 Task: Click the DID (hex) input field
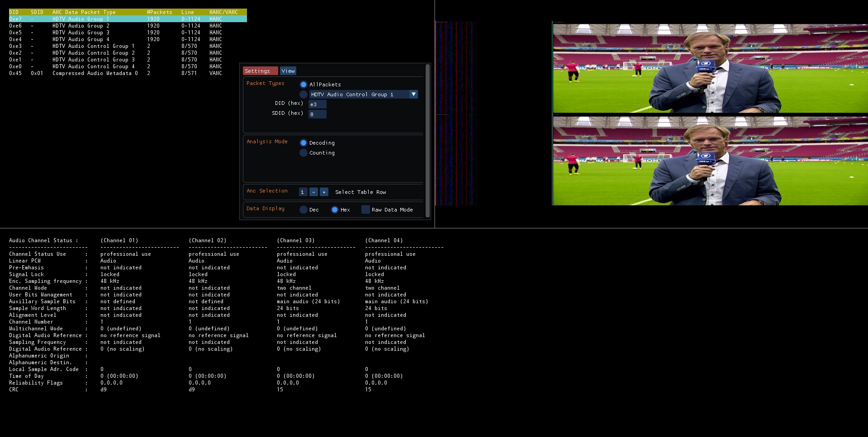(317, 104)
